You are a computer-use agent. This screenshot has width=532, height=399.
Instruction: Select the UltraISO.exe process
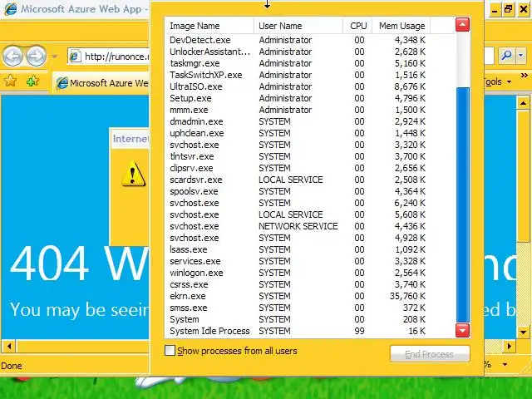[x=298, y=86]
